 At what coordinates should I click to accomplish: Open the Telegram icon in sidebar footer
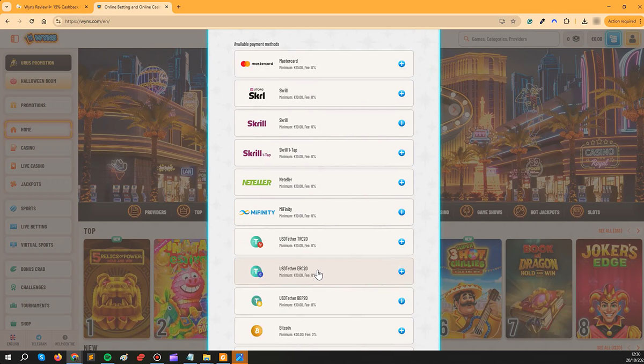(x=39, y=340)
